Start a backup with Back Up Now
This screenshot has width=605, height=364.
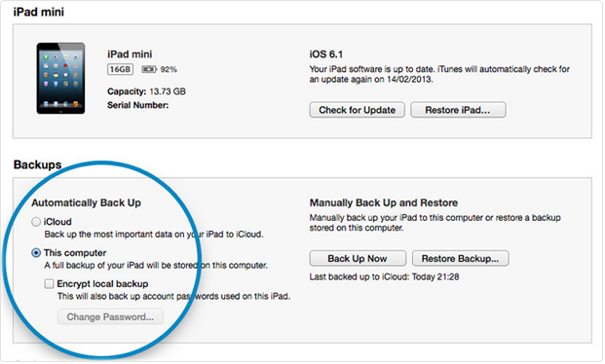coord(358,258)
